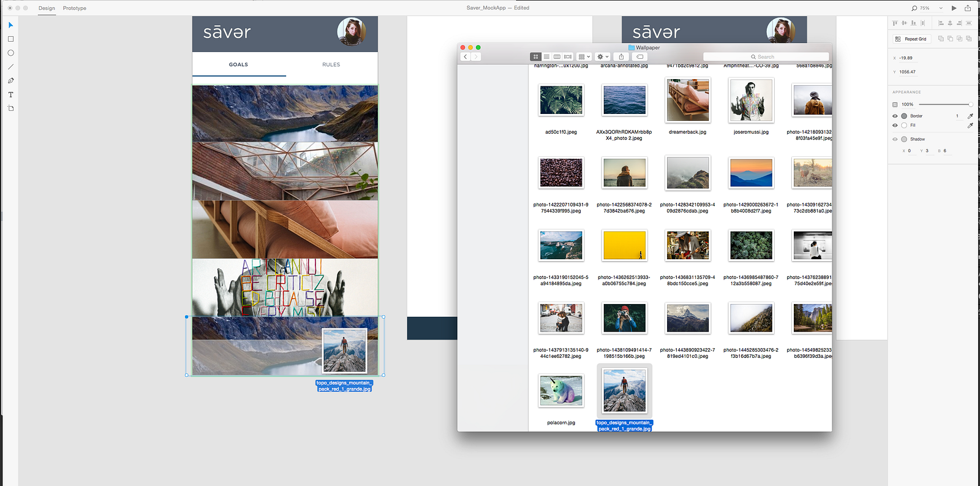Viewport: 980px width, 486px height.
Task: Select the Ellipse tool
Action: click(10, 53)
